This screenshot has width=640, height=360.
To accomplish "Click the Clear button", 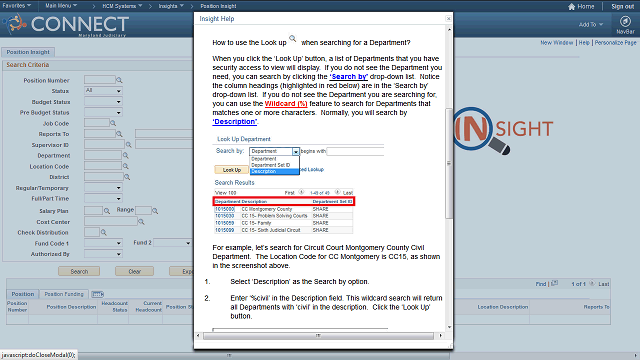I will [134, 271].
